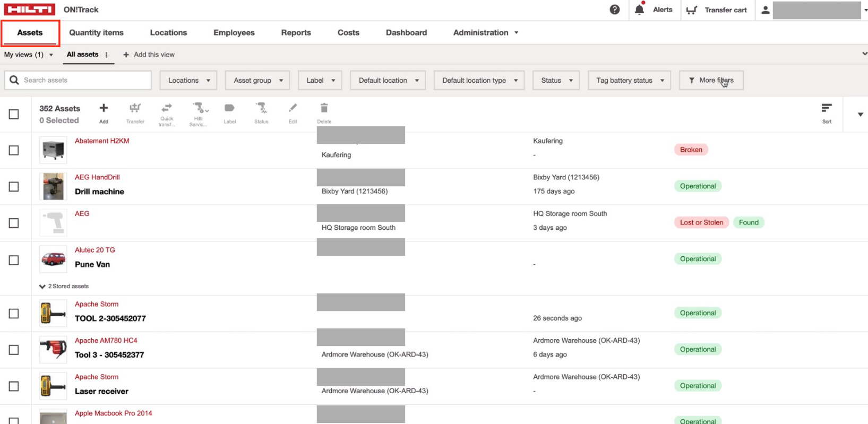
Task: Open the Reports tab
Action: coord(296,32)
